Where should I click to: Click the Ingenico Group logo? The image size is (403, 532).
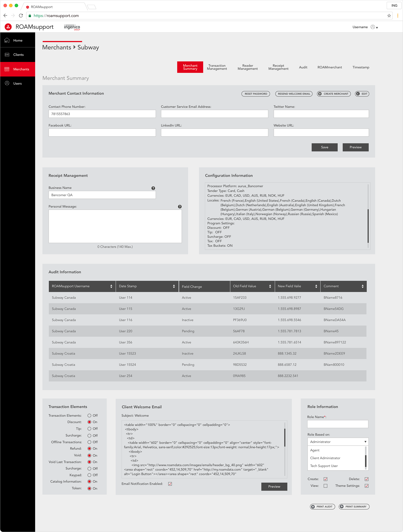pyautogui.click(x=72, y=27)
